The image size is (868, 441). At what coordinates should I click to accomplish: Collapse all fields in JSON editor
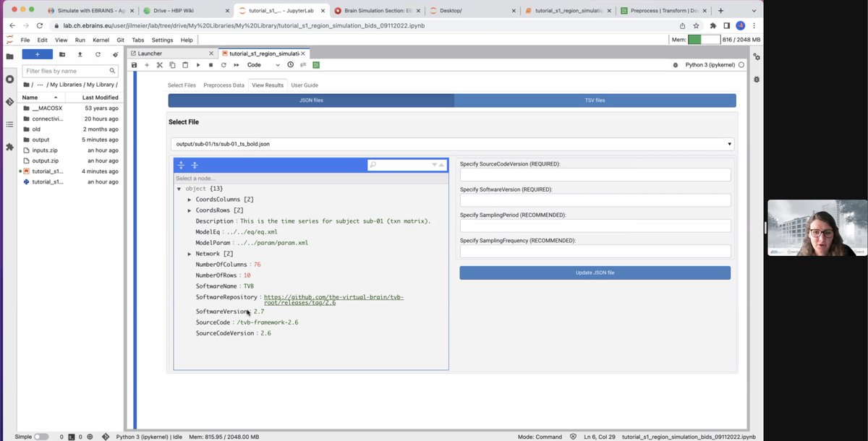click(195, 165)
